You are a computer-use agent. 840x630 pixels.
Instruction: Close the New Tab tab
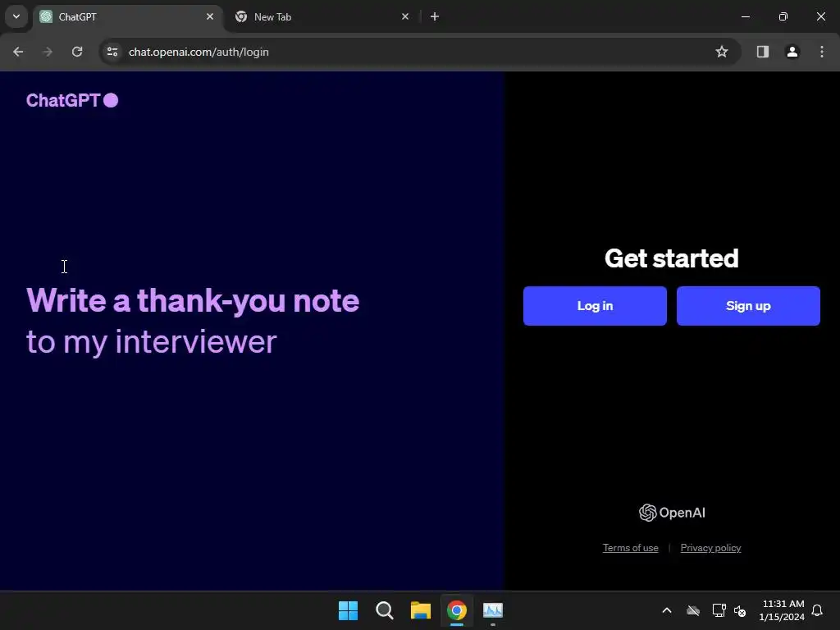[x=405, y=16]
